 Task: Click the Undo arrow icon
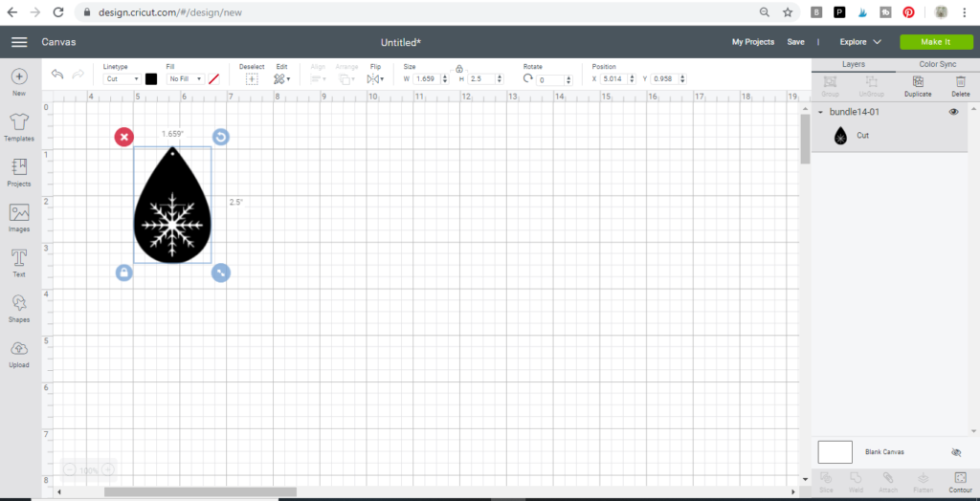[57, 75]
